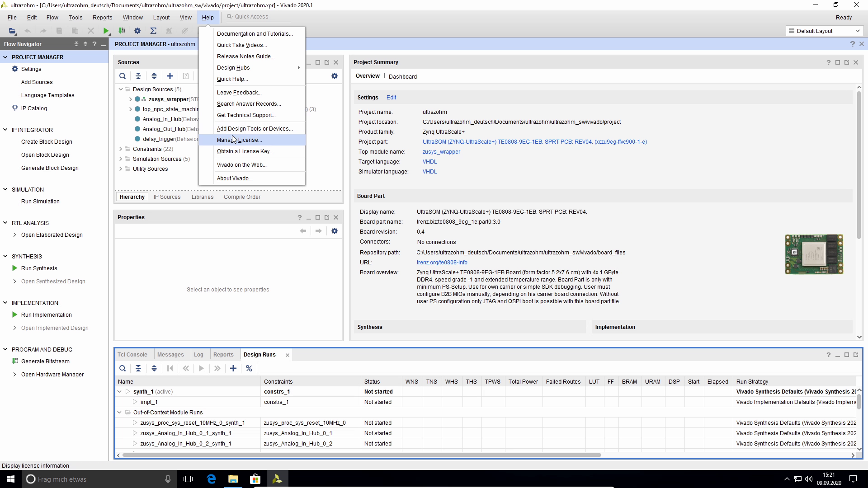
Task: Collapse all in the Sources panel
Action: (138, 76)
